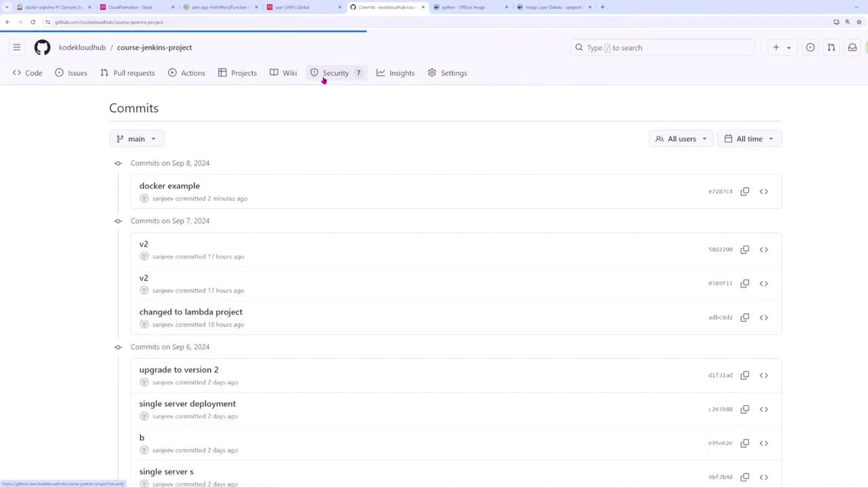Viewport: 868px width, 488px height.
Task: Open the Projects tab
Action: (237, 73)
